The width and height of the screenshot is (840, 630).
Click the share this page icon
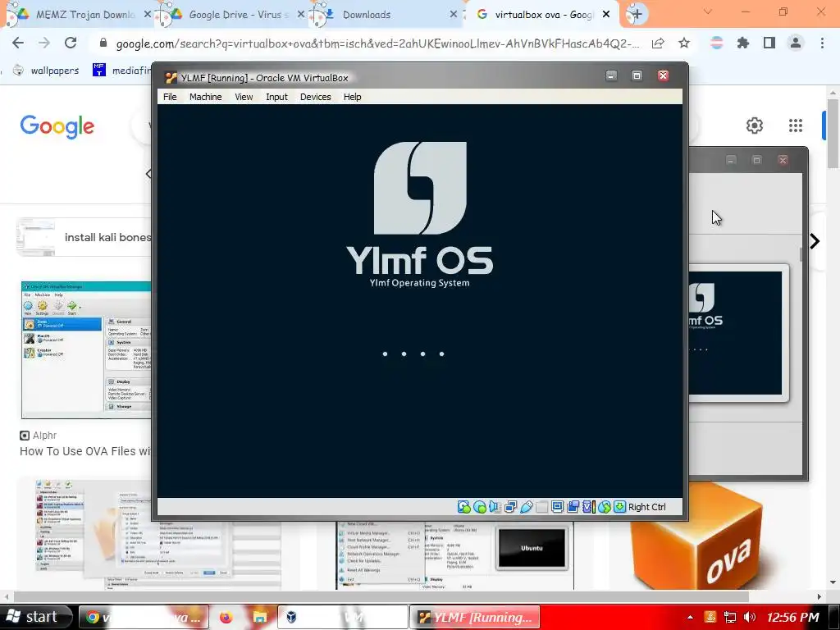tap(658, 43)
